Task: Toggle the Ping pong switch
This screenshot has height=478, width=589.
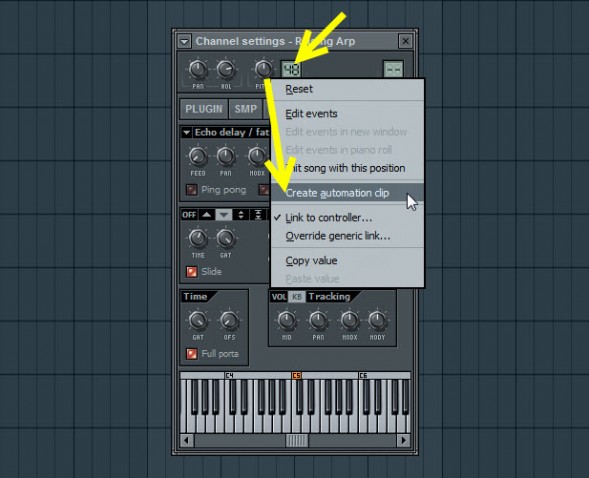Action: 192,190
